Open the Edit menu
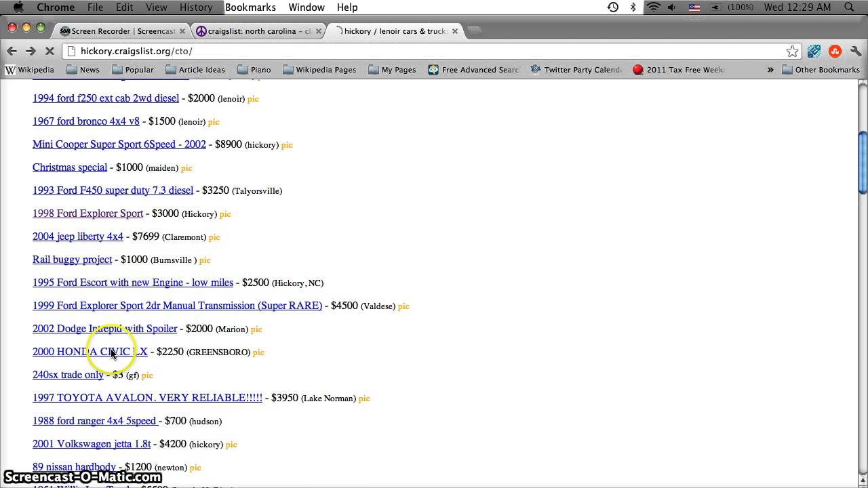The image size is (868, 488). click(x=124, y=7)
